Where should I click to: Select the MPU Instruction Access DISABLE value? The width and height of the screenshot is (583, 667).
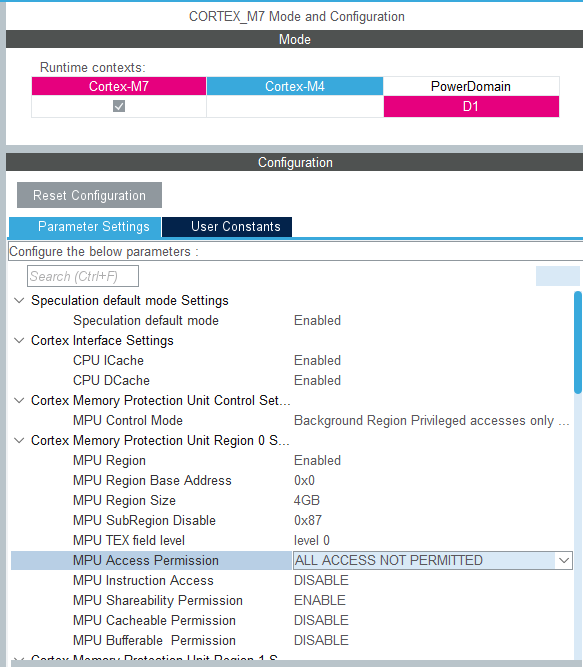pos(321,580)
